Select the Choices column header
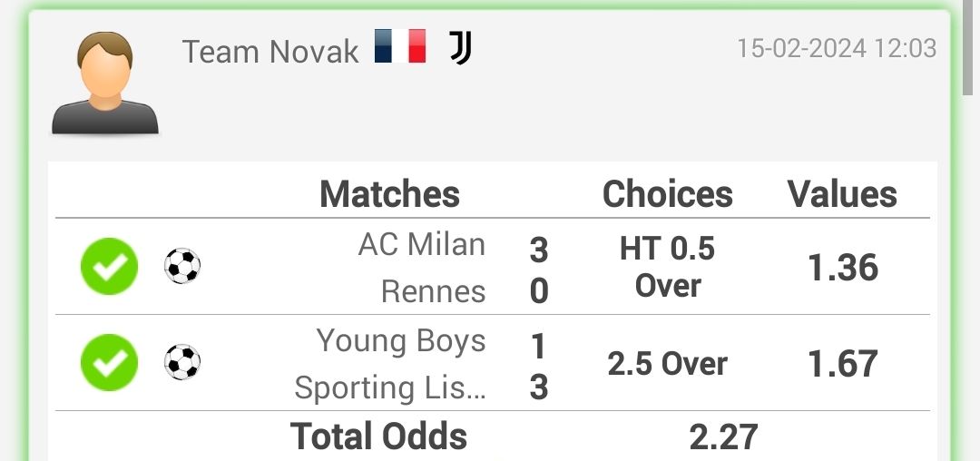Image resolution: width=980 pixels, height=461 pixels. pyautogui.click(x=668, y=193)
